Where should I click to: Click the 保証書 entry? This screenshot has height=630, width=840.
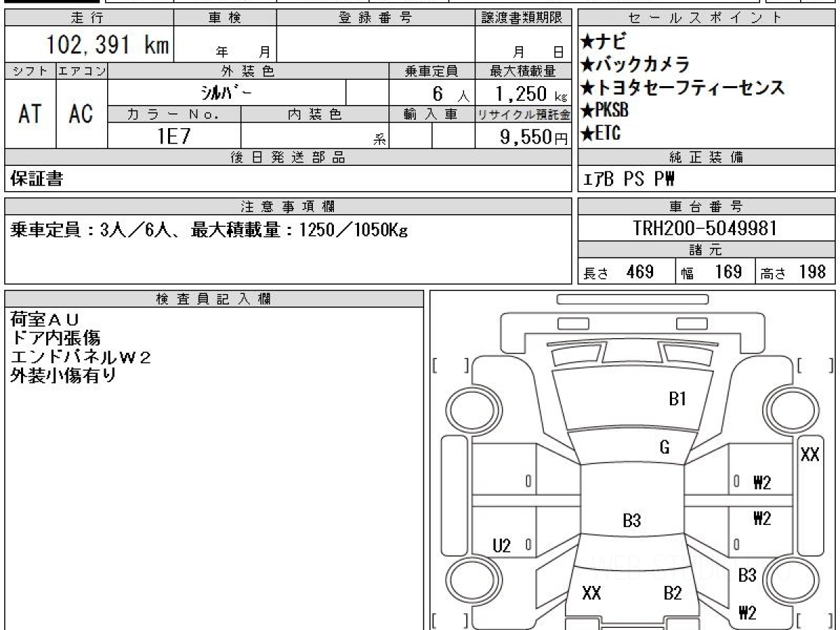click(x=36, y=179)
